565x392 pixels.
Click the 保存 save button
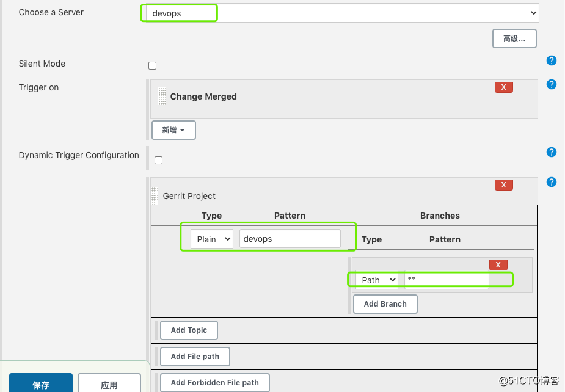pyautogui.click(x=41, y=385)
